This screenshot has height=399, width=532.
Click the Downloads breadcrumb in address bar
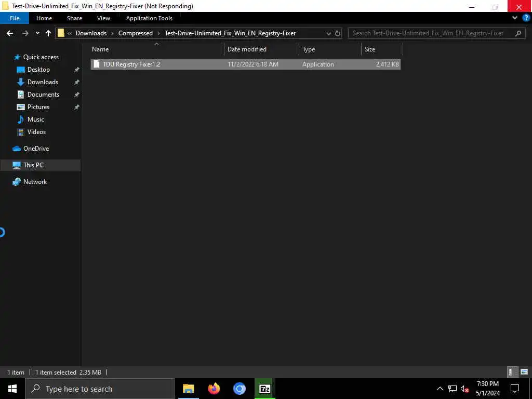point(91,33)
